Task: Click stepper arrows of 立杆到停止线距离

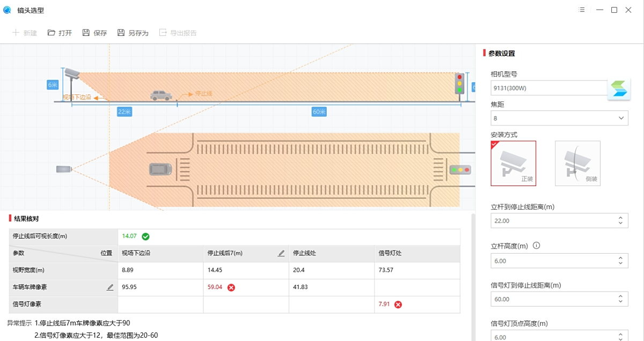Action: tap(620, 220)
